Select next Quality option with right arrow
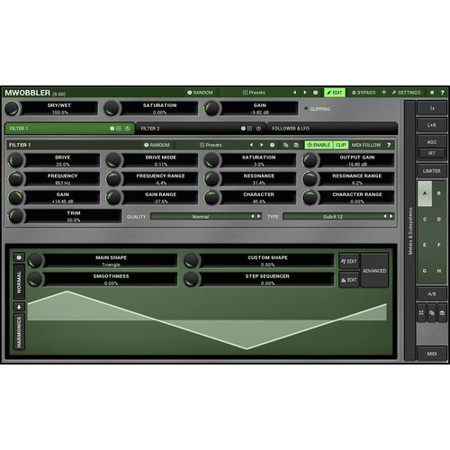This screenshot has width=450, height=450. pos(259,217)
